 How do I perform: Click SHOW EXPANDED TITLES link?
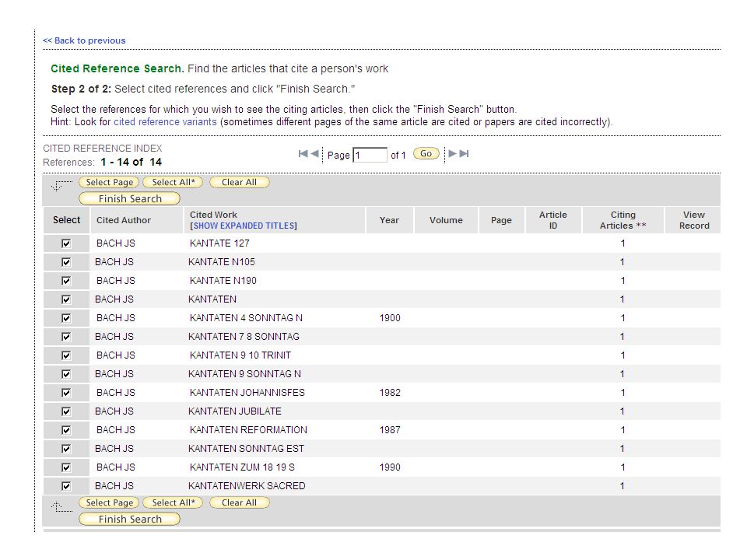[244, 226]
